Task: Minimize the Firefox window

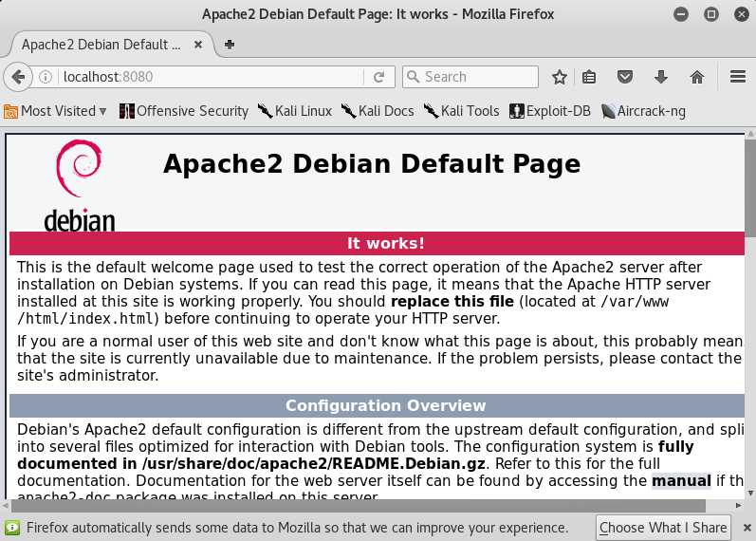Action: (681, 14)
